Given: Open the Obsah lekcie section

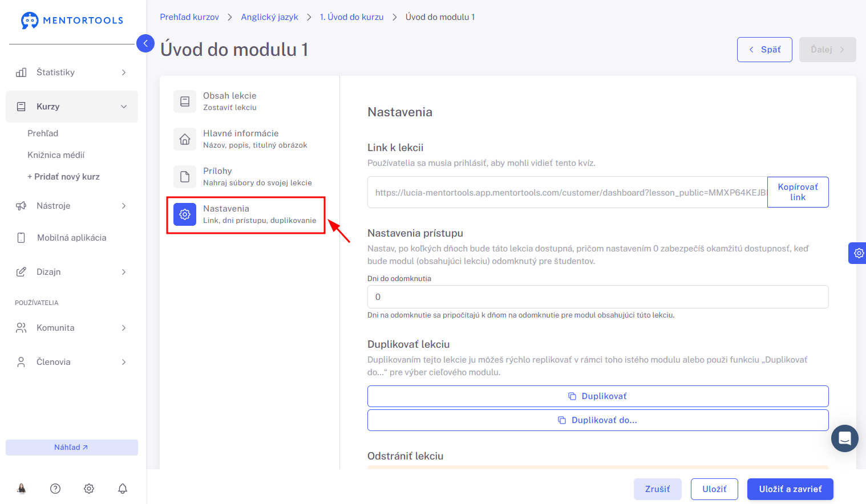Looking at the screenshot, I should pos(246,101).
